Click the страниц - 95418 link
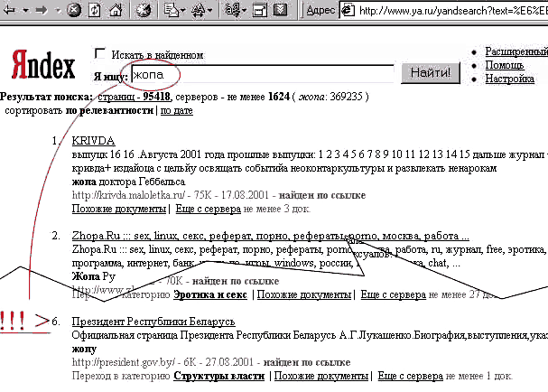The image size is (548, 392). 135,97
